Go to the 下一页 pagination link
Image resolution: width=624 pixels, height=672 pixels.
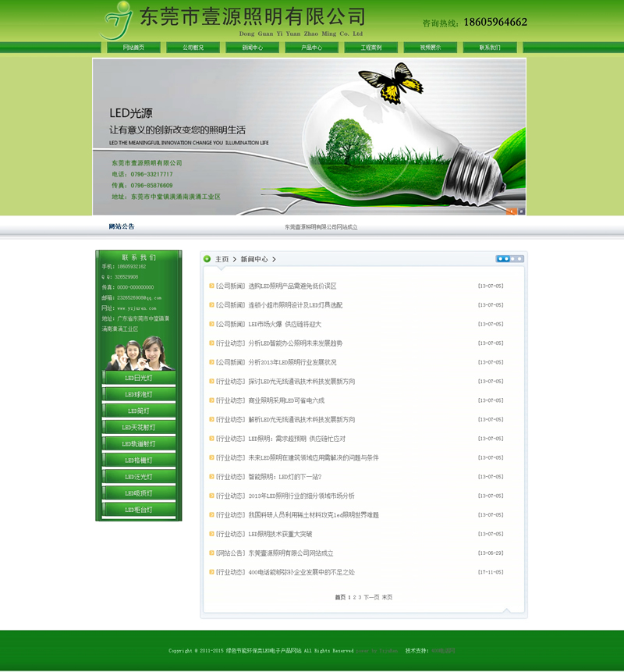(x=370, y=597)
